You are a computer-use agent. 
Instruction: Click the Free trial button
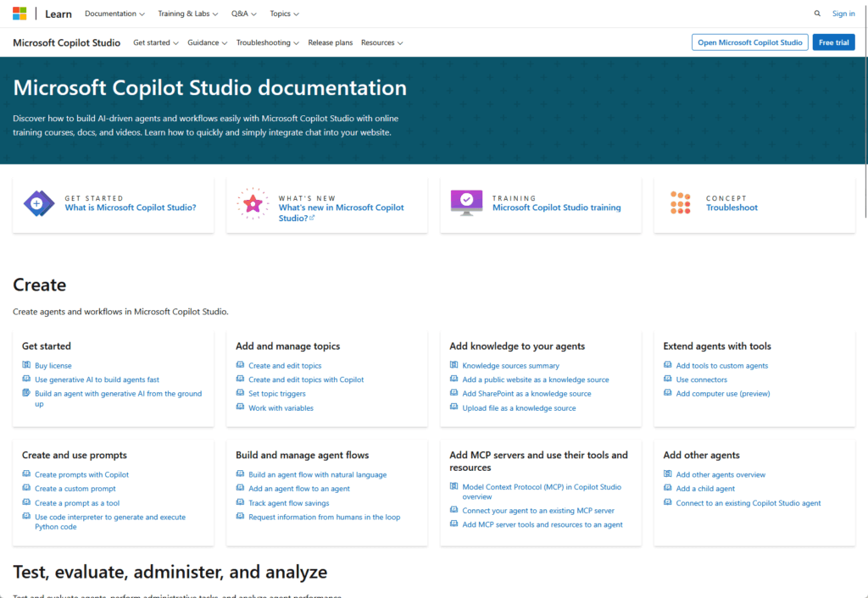[834, 42]
